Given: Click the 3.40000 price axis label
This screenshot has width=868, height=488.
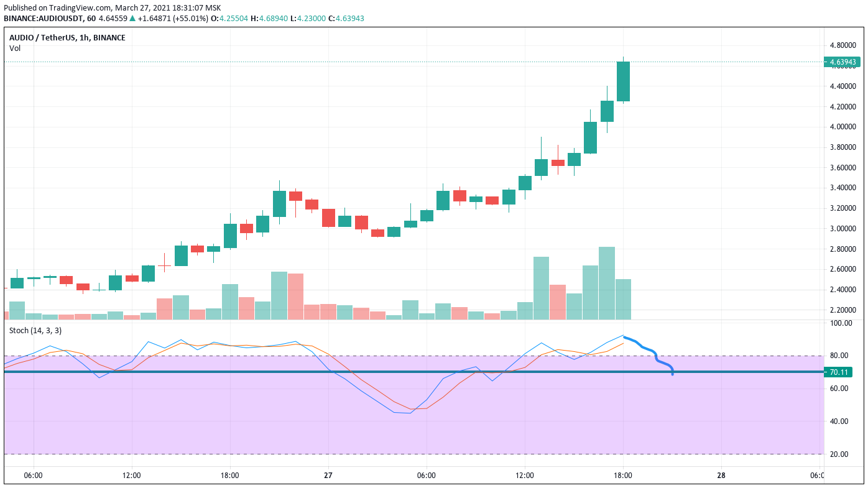Looking at the screenshot, I should coord(843,188).
